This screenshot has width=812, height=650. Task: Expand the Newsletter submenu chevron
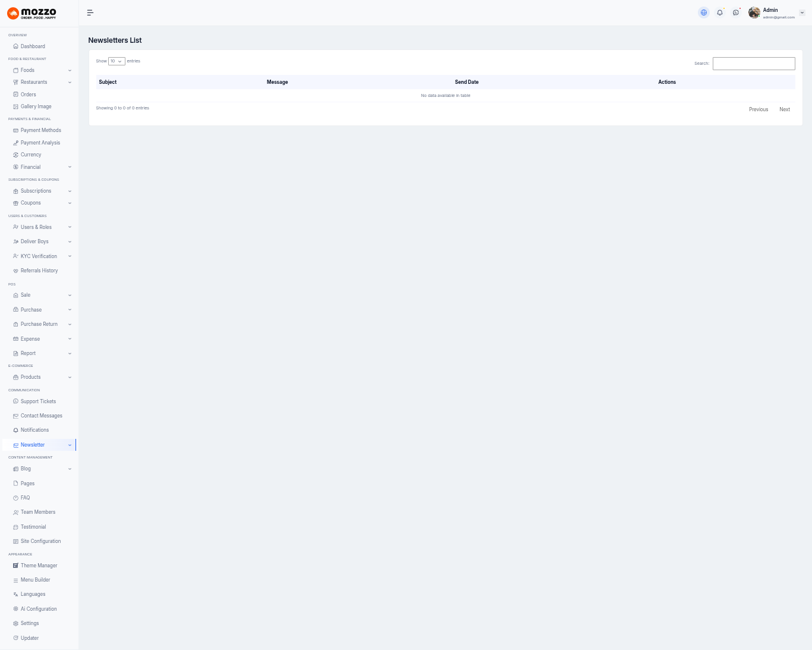(70, 445)
